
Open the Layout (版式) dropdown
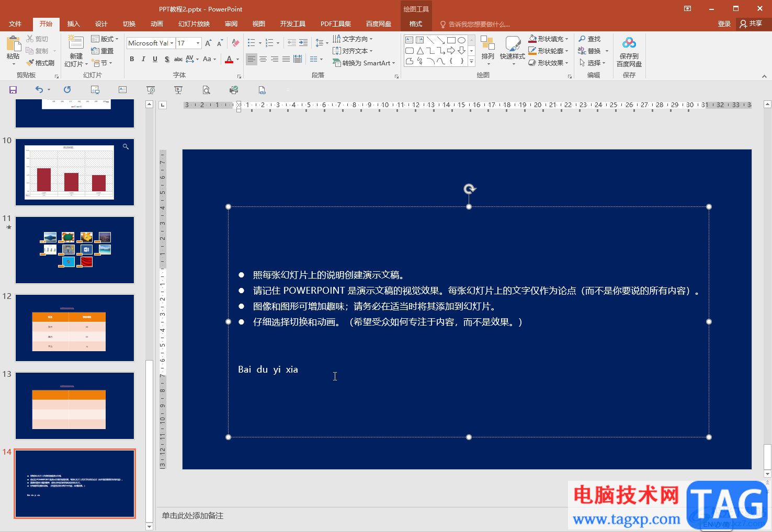pos(105,39)
